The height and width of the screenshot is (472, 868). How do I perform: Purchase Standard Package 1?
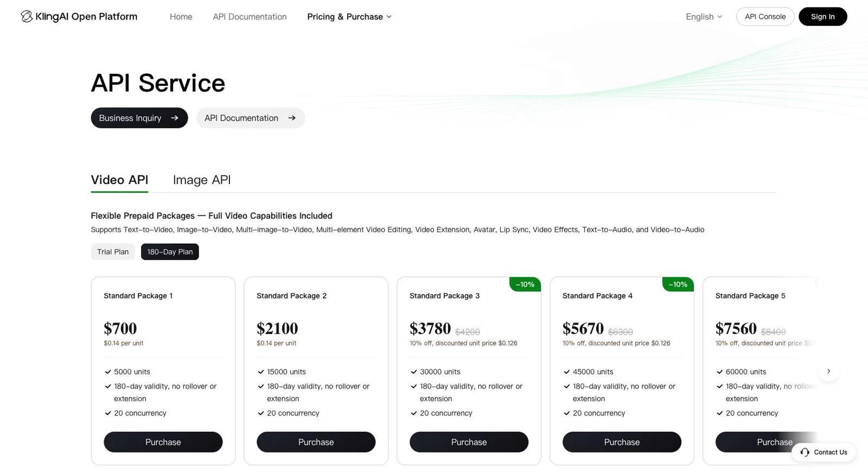163,442
